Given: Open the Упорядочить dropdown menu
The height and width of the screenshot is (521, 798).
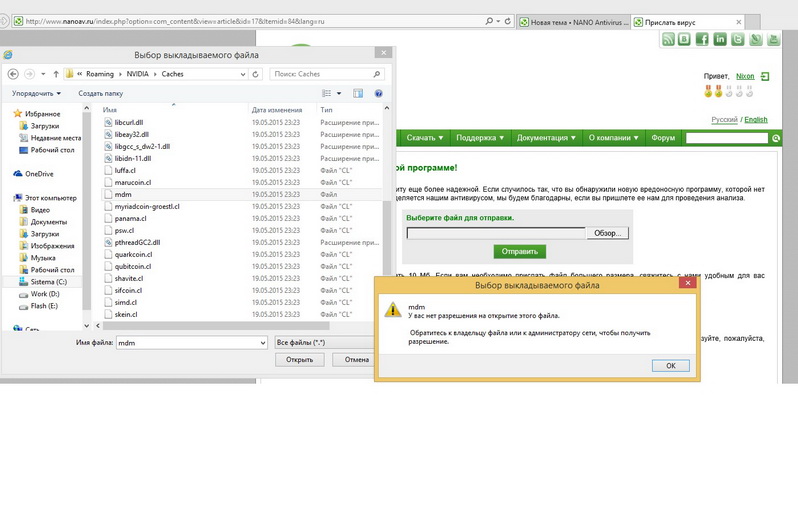Looking at the screenshot, I should pyautogui.click(x=36, y=93).
